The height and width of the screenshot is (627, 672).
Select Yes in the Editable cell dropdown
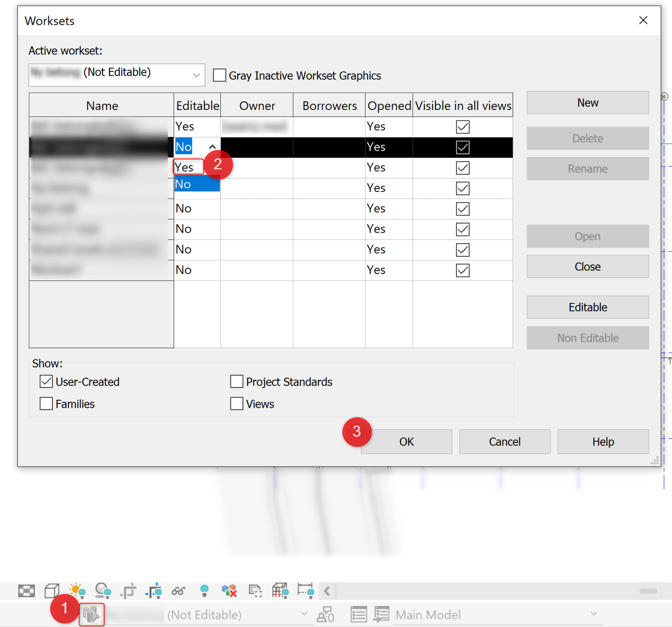[187, 167]
